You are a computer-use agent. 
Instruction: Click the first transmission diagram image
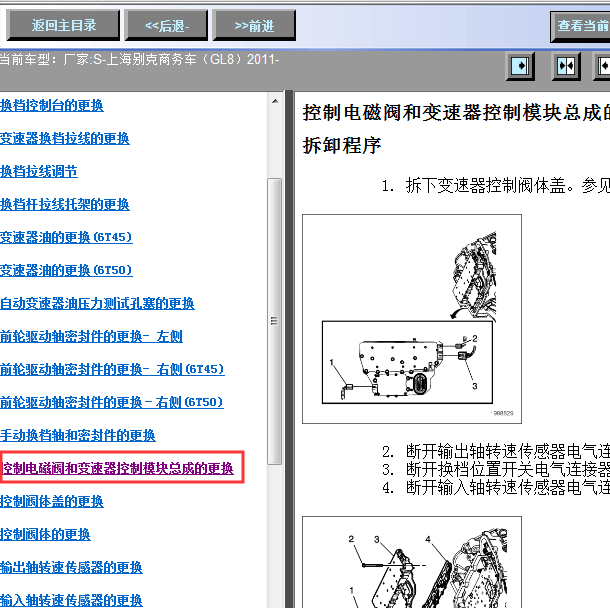pos(411,318)
